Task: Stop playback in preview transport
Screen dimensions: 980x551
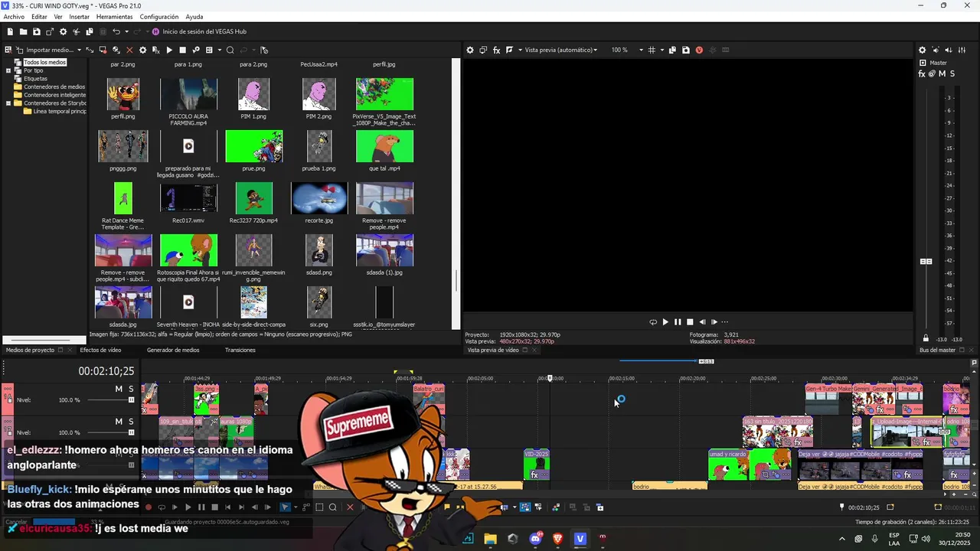Action: click(x=690, y=322)
